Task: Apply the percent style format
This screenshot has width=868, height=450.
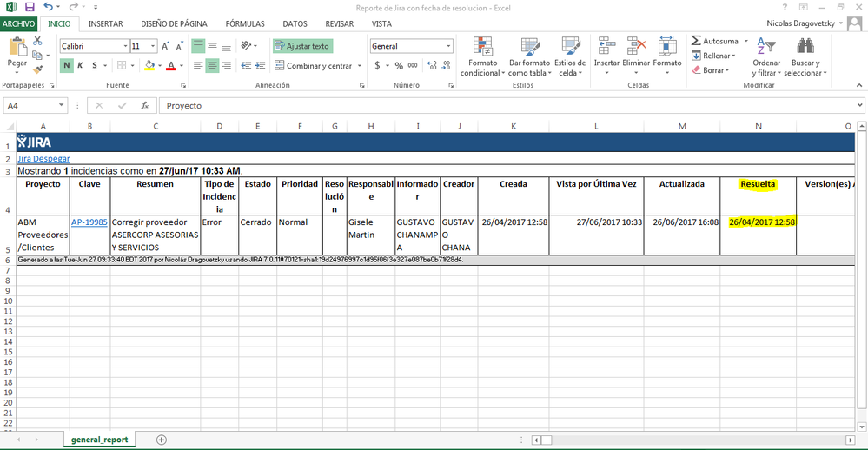Action: [x=399, y=65]
